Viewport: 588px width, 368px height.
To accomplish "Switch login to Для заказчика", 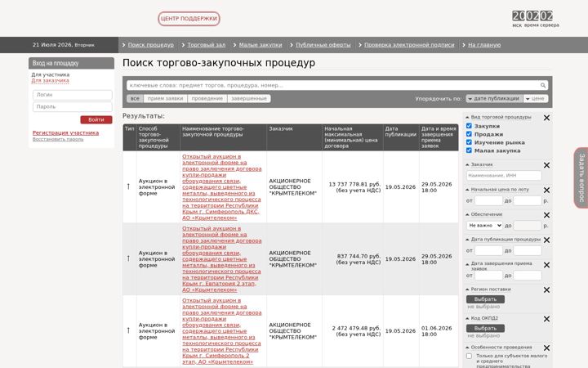I will tap(51, 80).
